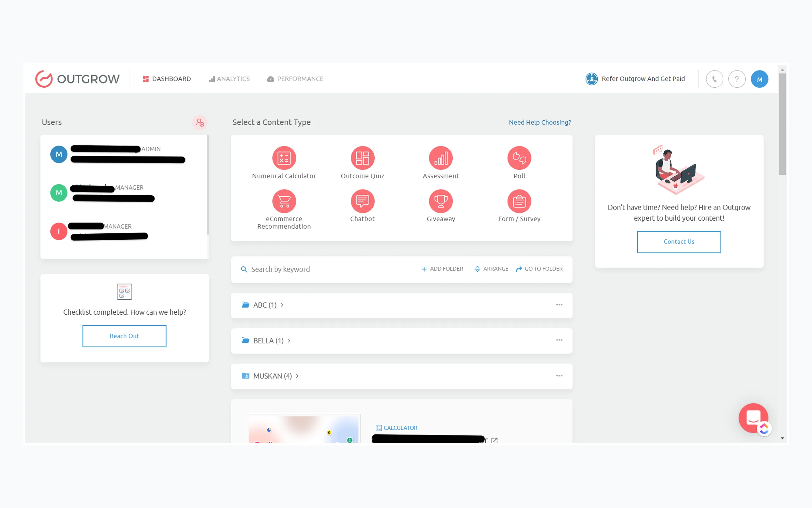Click the Outgrow logo
This screenshot has width=812, height=508.
(77, 79)
